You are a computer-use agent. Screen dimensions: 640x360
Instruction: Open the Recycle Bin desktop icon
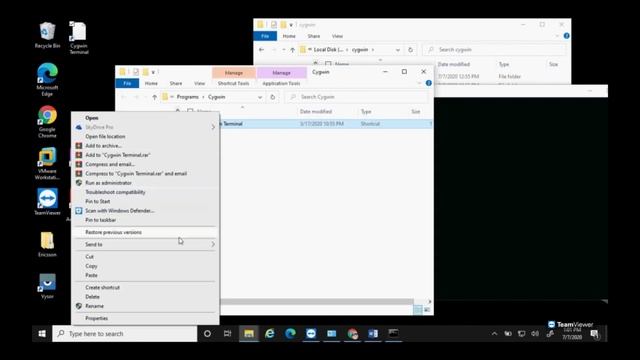[47, 36]
